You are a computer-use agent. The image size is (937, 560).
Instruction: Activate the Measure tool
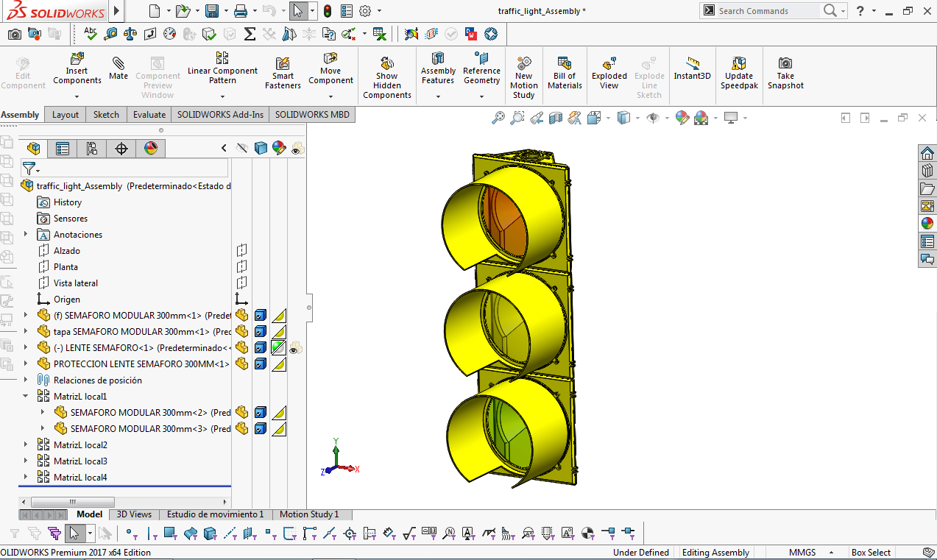pos(109,34)
